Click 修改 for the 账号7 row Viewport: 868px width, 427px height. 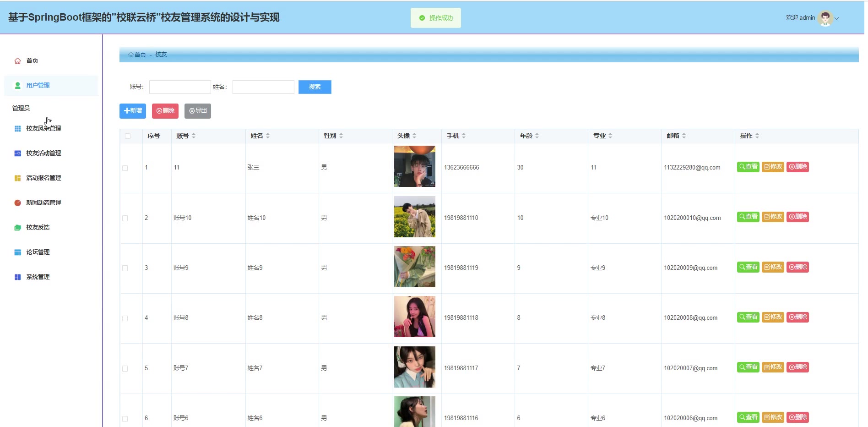point(773,367)
